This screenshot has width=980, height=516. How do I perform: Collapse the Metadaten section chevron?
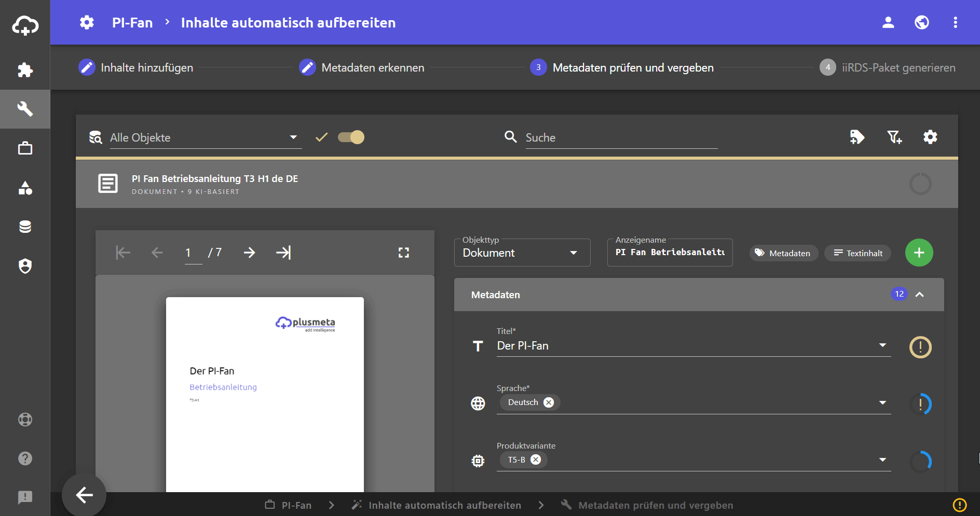pos(920,295)
